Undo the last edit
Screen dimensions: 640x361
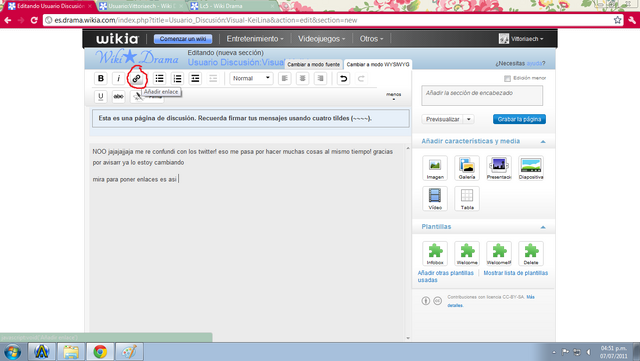click(343, 78)
